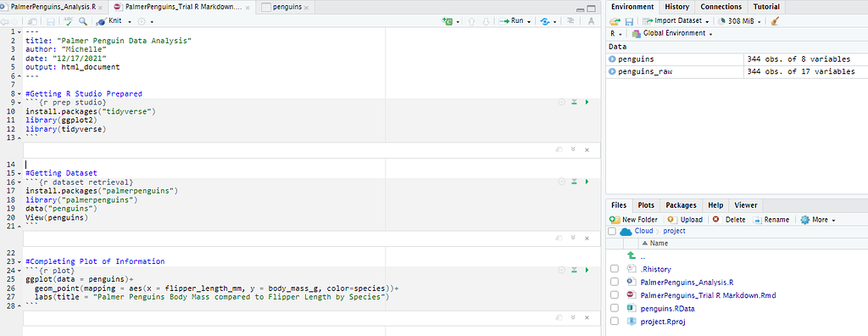The image size is (868, 336).
Task: Click the Rename button
Action: [x=771, y=220]
